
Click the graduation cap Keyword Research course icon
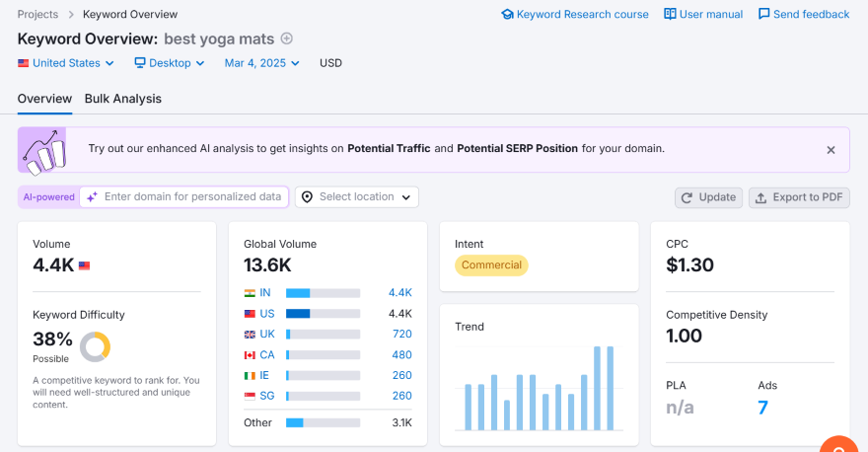click(507, 15)
